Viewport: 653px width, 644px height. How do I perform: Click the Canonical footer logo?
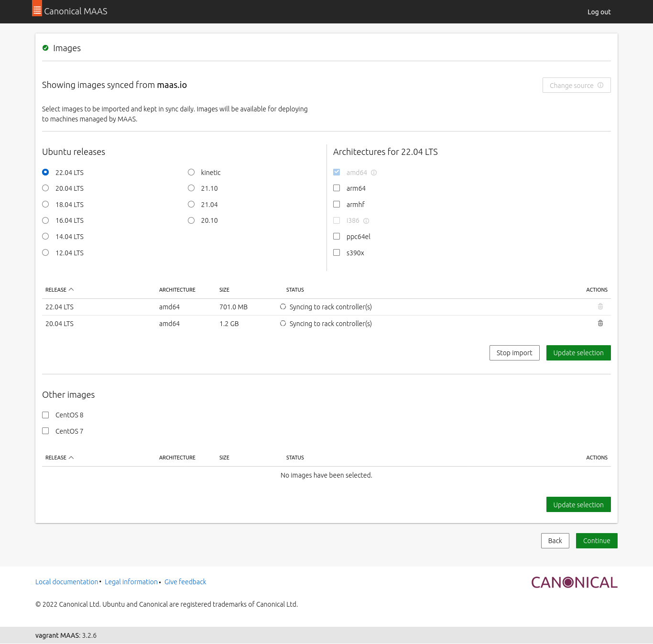click(574, 582)
